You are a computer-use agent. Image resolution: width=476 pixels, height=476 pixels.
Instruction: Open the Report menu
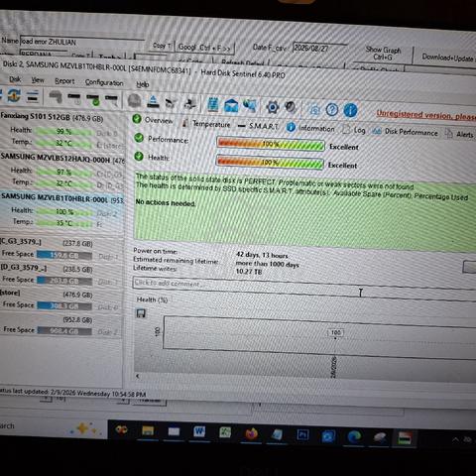tap(64, 81)
